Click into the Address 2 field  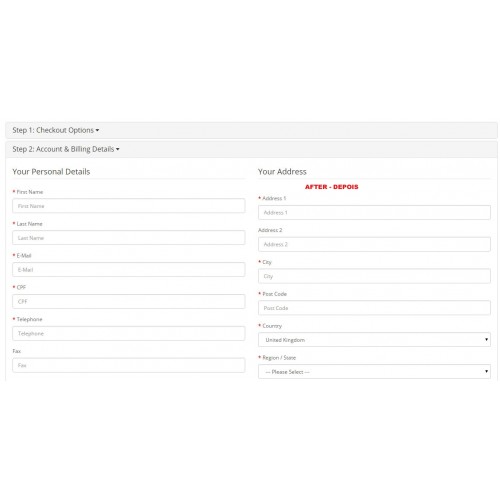(x=374, y=244)
